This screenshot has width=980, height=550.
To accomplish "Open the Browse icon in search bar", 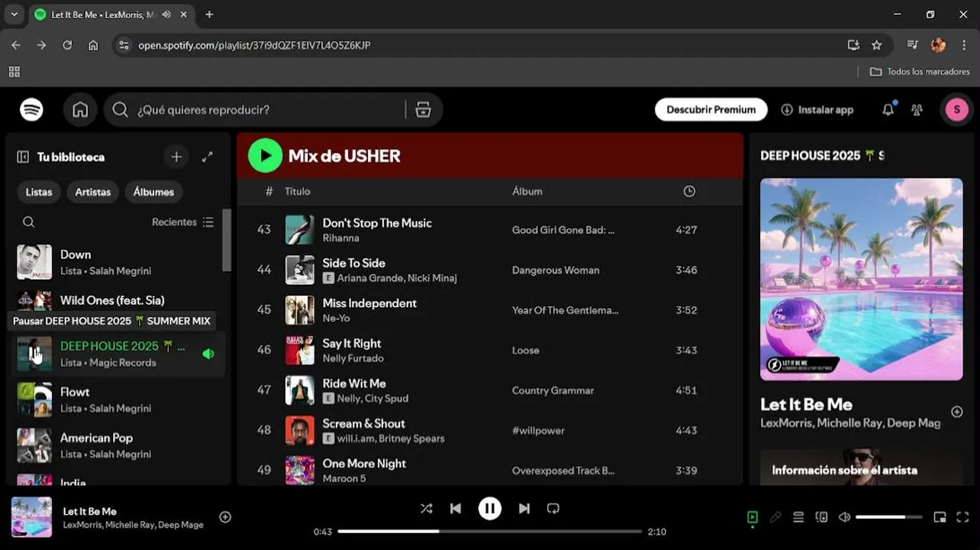I will pyautogui.click(x=423, y=110).
